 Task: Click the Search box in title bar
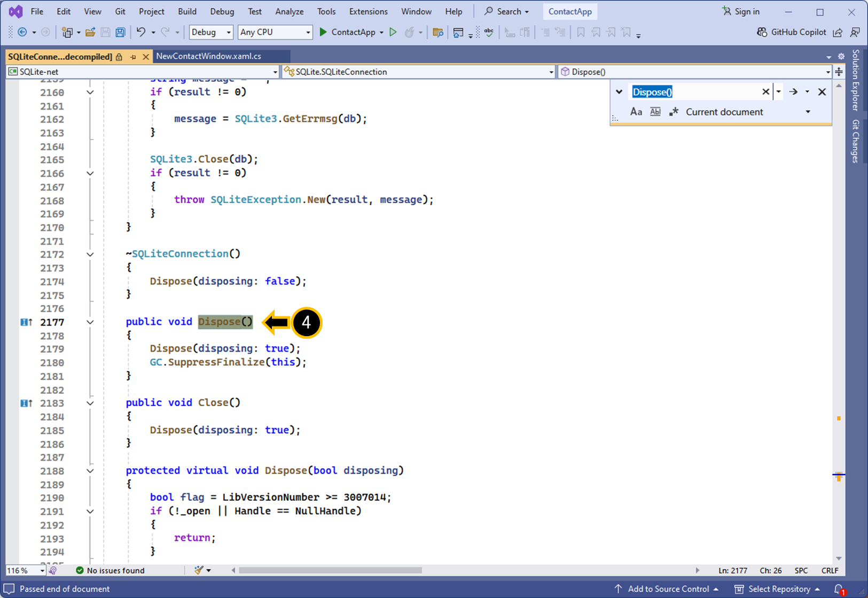point(506,11)
